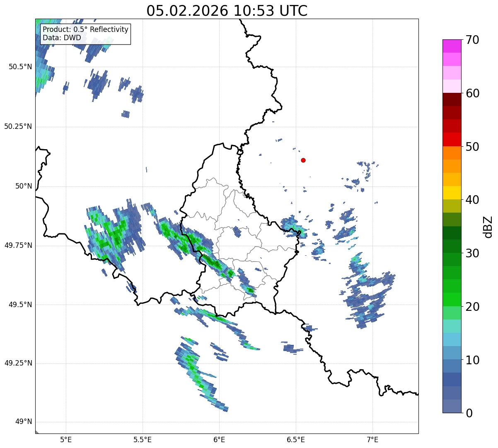Click the 'dBZ' colorbar axis label
Image resolution: width=498 pixels, height=448 pixels.
pos(488,226)
